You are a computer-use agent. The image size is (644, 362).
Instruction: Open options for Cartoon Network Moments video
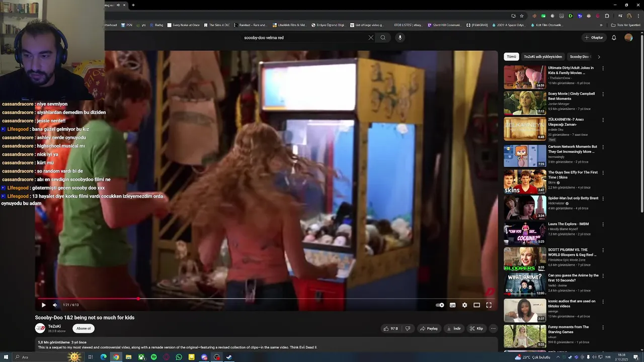tap(603, 147)
